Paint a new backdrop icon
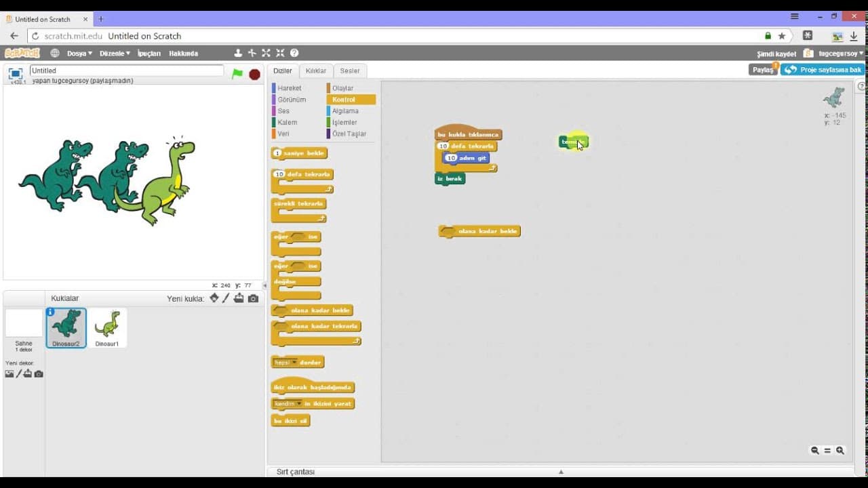Image resolution: width=868 pixels, height=488 pixels. (x=19, y=373)
